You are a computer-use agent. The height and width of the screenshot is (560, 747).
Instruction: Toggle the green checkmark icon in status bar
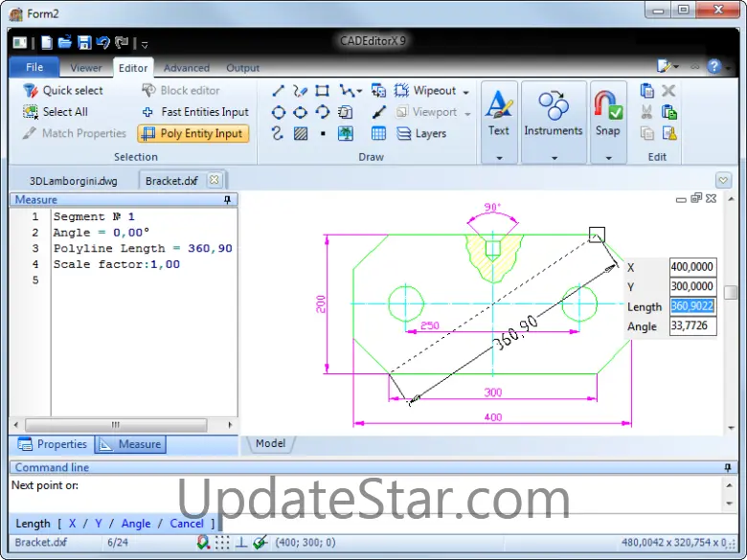[260, 542]
